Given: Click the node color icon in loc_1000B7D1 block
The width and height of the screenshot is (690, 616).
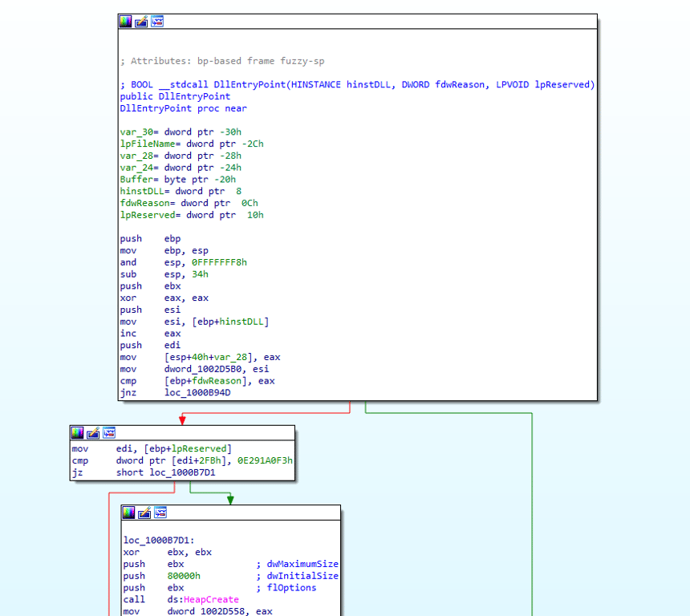Looking at the screenshot, I should [128, 513].
